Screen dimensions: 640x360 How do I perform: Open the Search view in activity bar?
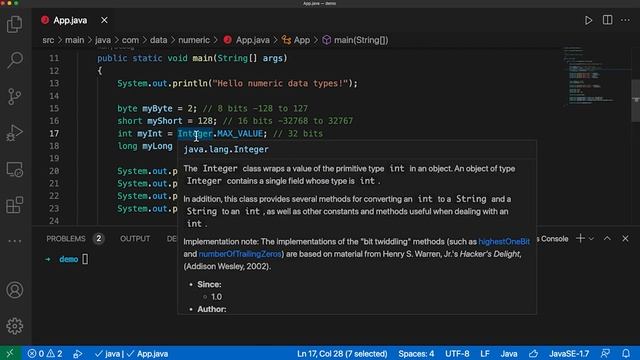click(15, 60)
